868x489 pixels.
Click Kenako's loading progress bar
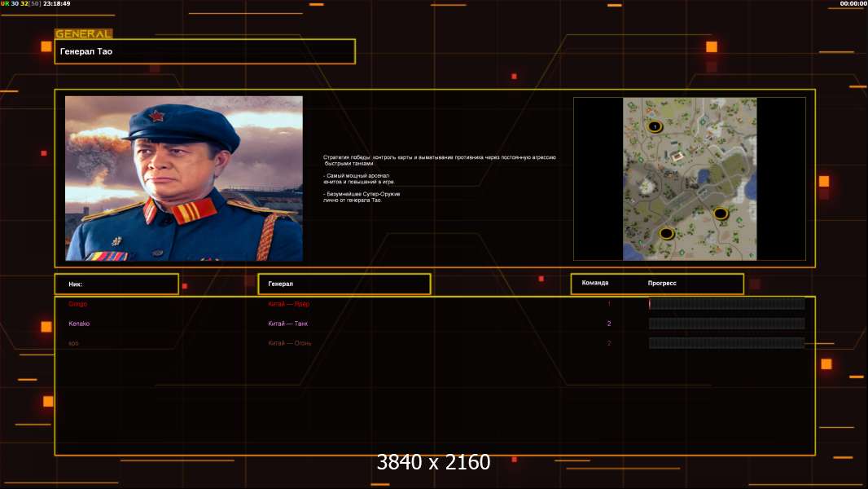coord(727,324)
